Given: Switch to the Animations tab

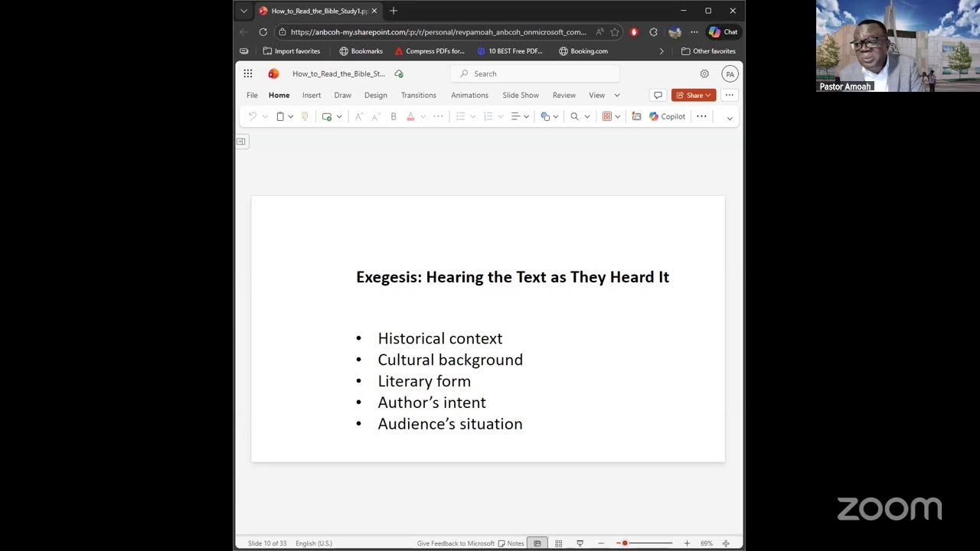Looking at the screenshot, I should 469,95.
